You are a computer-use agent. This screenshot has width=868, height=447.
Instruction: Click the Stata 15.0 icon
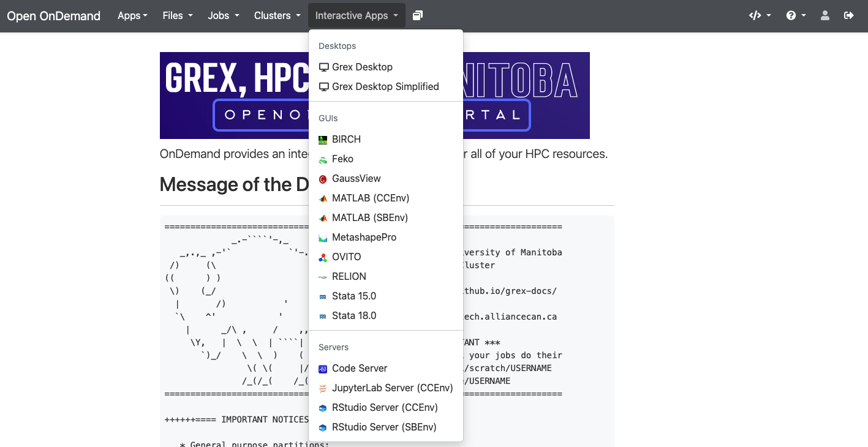(323, 296)
